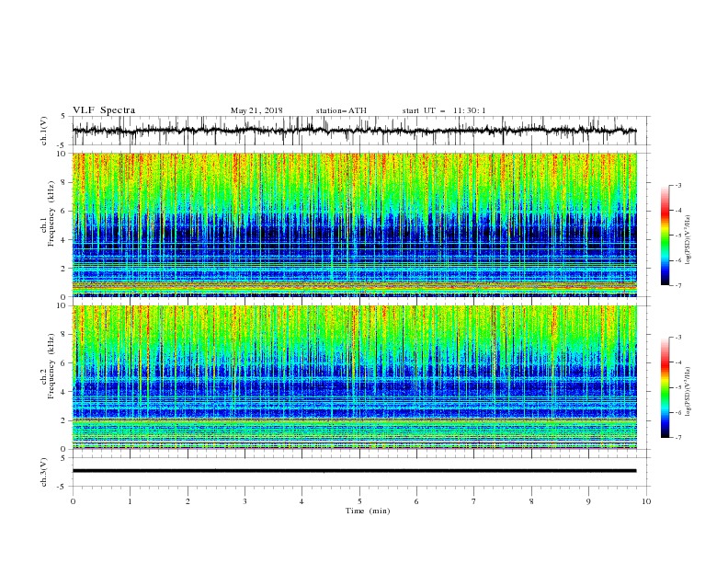Click the "9" tick on the Time axis
728x563 pixels.
tap(588, 501)
